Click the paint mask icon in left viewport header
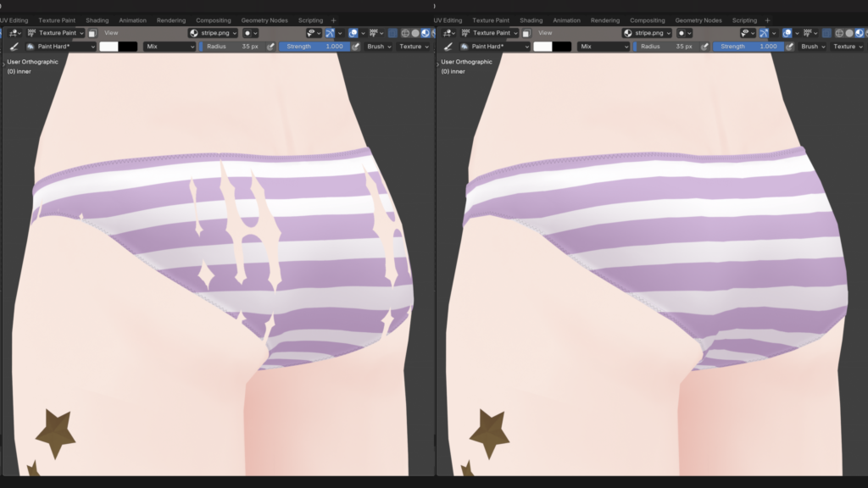Screen dimensions: 868x488 [92, 33]
